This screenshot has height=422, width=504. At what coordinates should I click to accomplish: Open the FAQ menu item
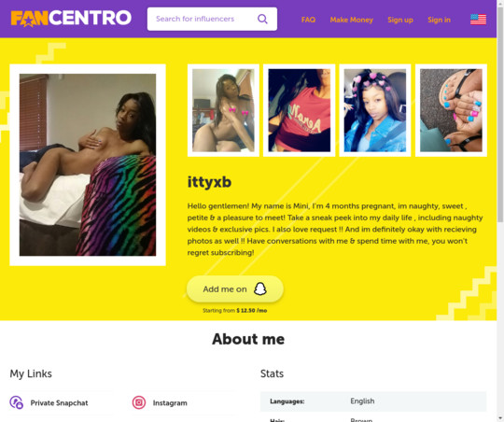[x=308, y=20]
